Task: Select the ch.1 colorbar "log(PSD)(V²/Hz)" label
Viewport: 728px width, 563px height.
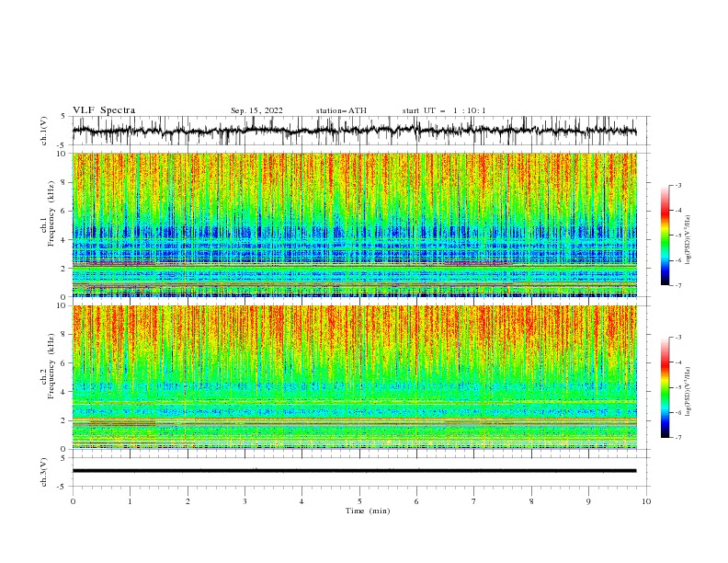Action: [x=688, y=240]
